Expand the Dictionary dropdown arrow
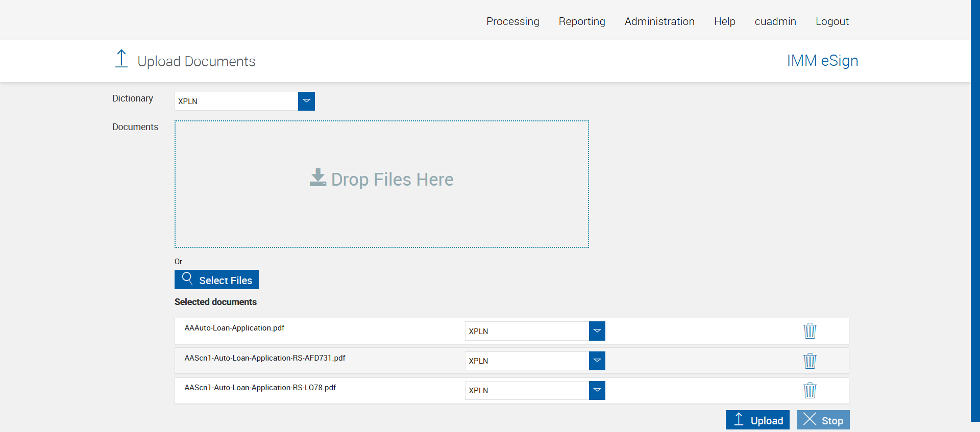 (x=306, y=101)
